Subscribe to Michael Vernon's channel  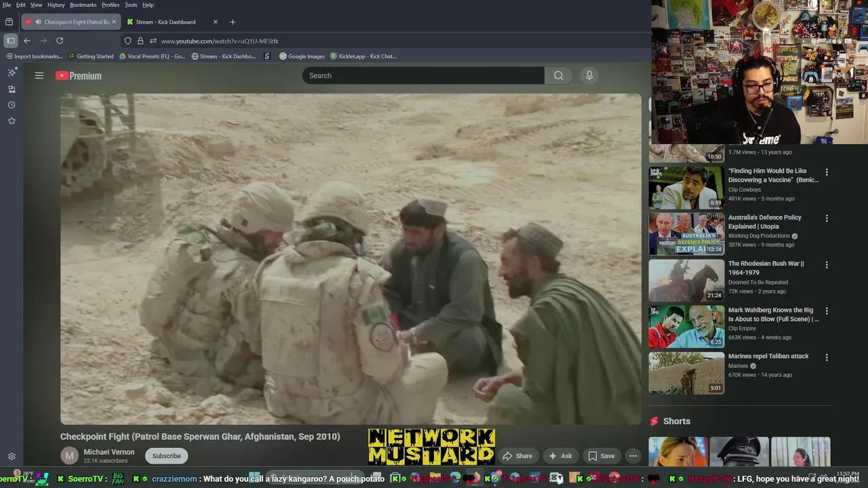166,455
